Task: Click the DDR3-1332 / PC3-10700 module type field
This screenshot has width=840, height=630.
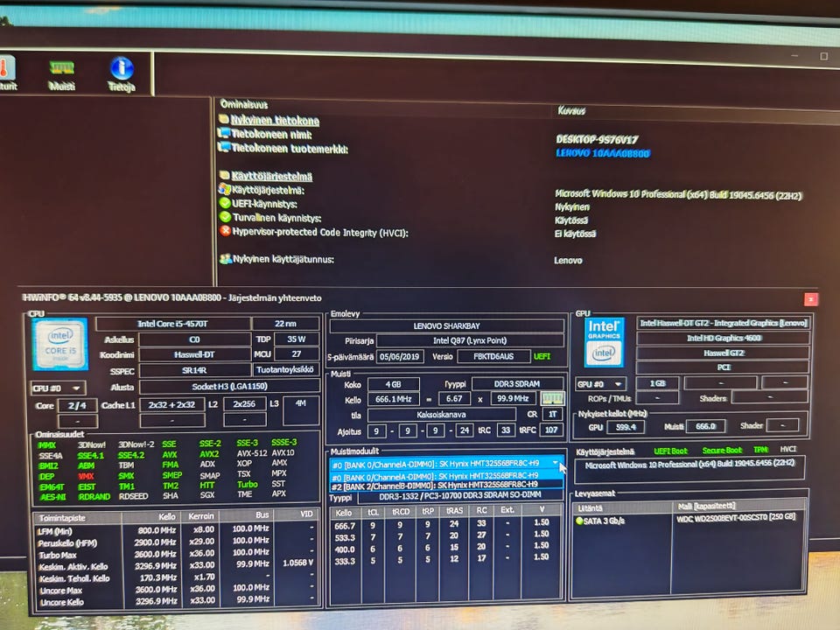Action: click(459, 495)
